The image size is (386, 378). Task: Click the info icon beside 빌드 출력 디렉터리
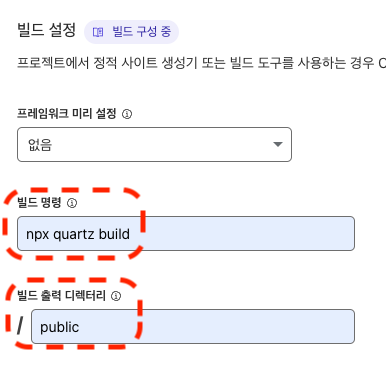pos(116,296)
